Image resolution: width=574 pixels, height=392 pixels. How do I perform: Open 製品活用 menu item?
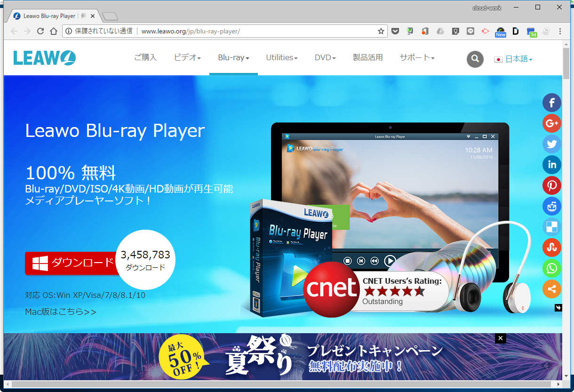point(368,58)
